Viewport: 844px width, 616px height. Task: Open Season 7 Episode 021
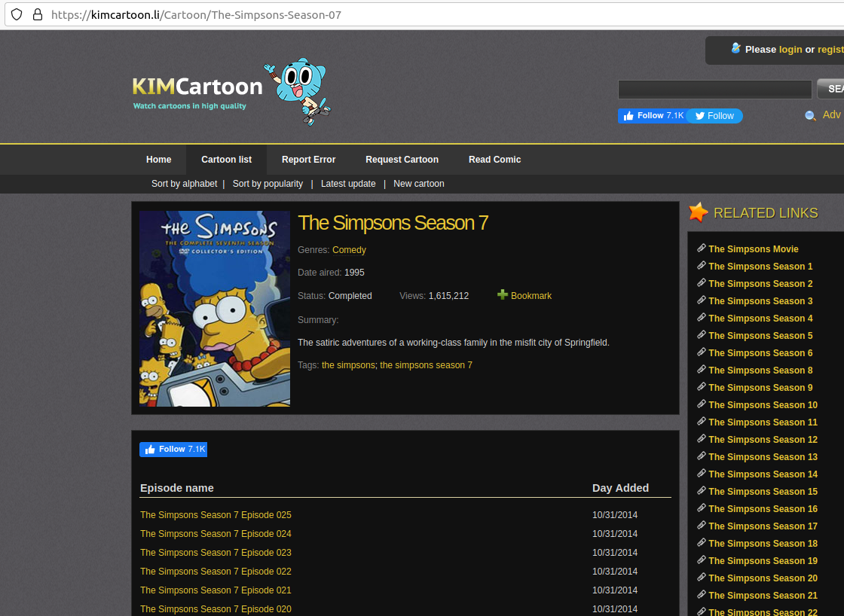216,590
